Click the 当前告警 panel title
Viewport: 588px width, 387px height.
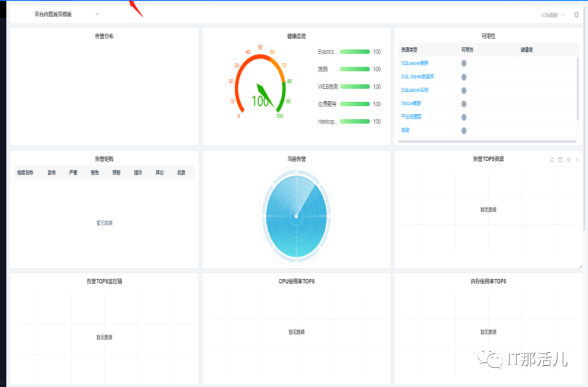pyautogui.click(x=296, y=159)
